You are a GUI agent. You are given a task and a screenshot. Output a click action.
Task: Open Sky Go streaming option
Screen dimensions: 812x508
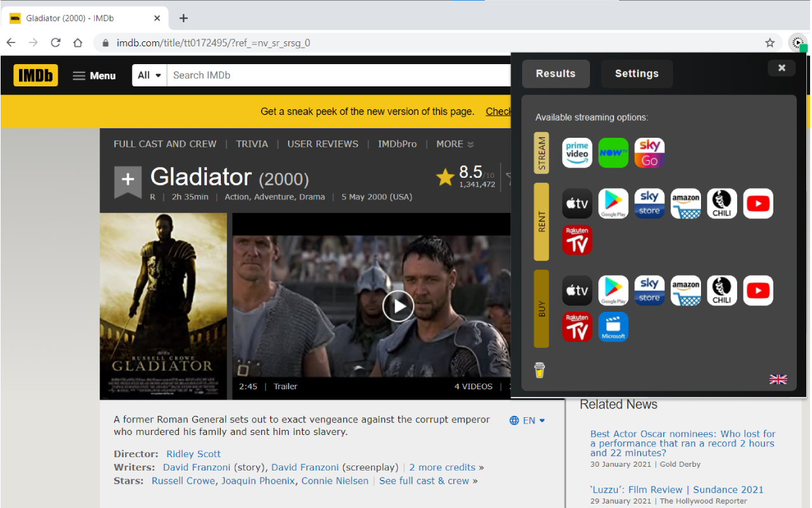tap(650, 153)
